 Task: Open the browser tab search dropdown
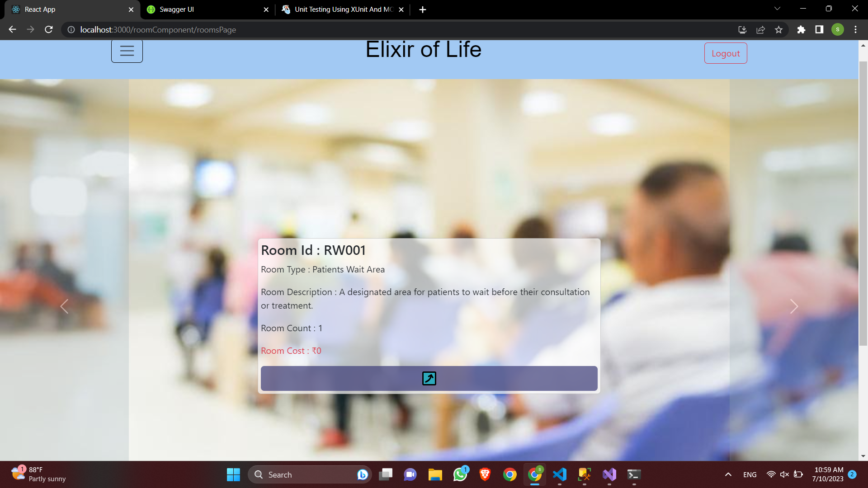[x=777, y=8]
